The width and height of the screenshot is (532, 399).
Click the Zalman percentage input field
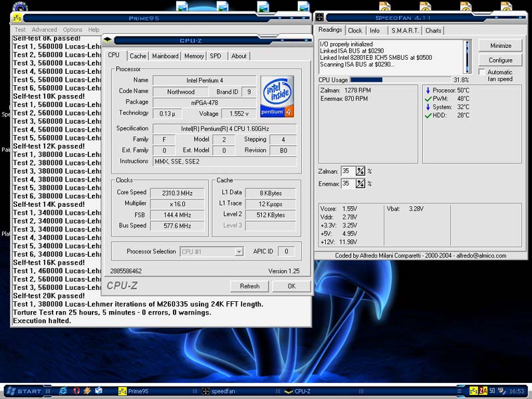pos(348,171)
